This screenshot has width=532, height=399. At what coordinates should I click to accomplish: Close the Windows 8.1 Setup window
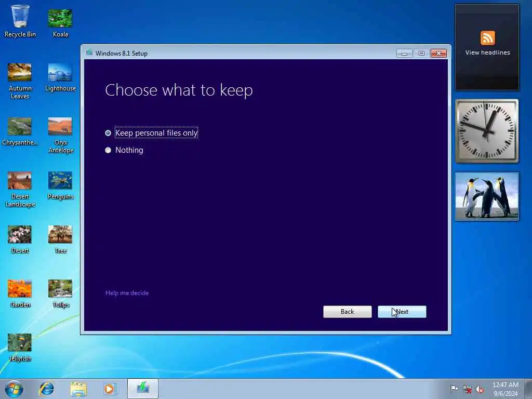(x=438, y=54)
